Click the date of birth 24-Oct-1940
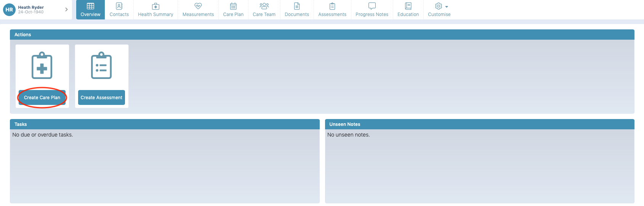 [x=31, y=12]
